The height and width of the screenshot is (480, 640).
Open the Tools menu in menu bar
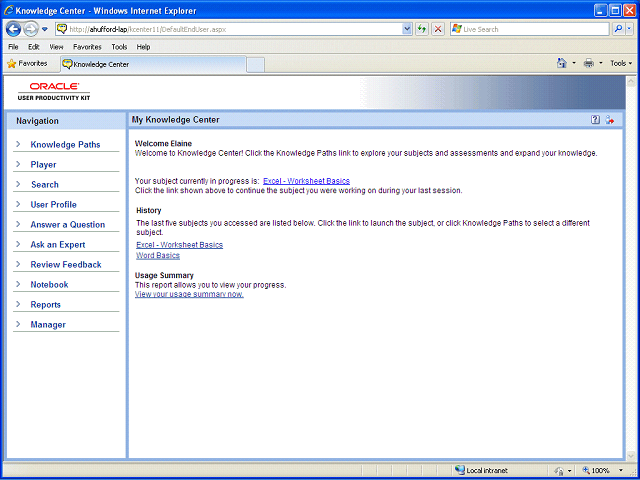119,47
